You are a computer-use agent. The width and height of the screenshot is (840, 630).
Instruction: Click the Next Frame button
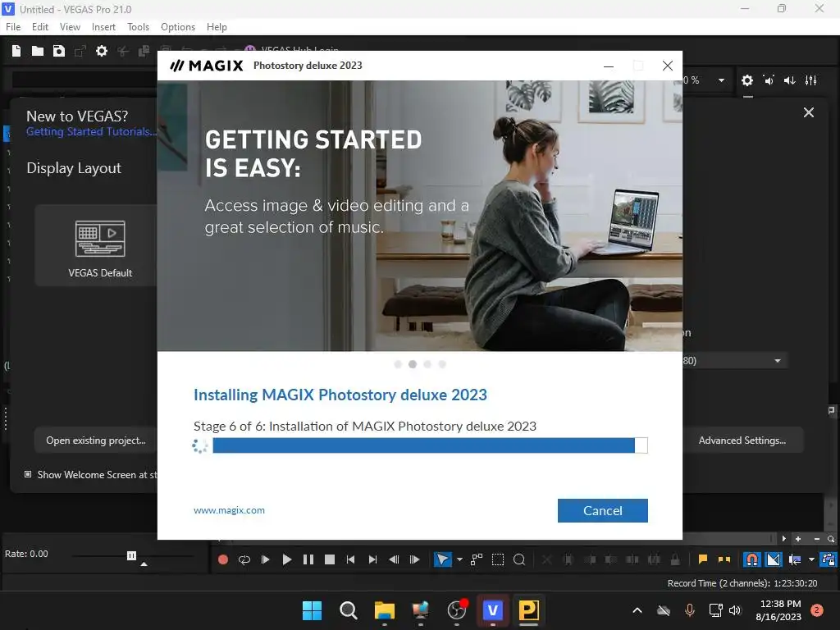(x=414, y=559)
